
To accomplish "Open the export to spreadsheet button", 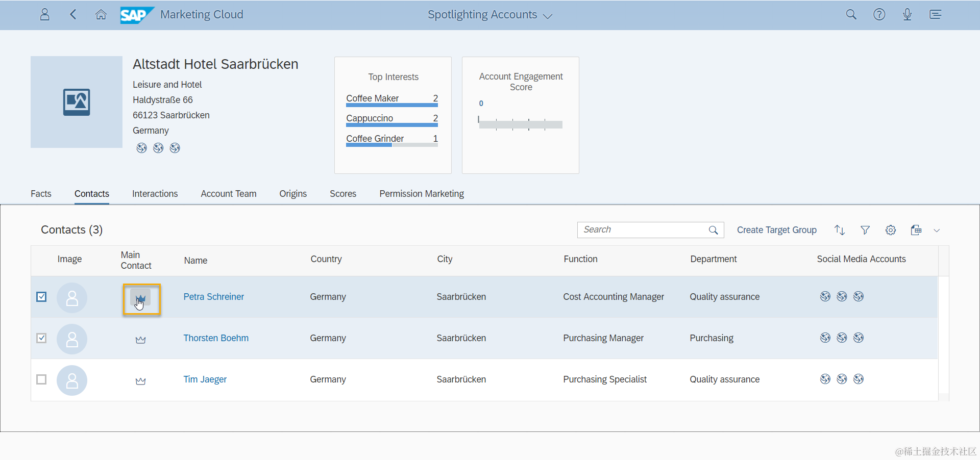I will [916, 230].
